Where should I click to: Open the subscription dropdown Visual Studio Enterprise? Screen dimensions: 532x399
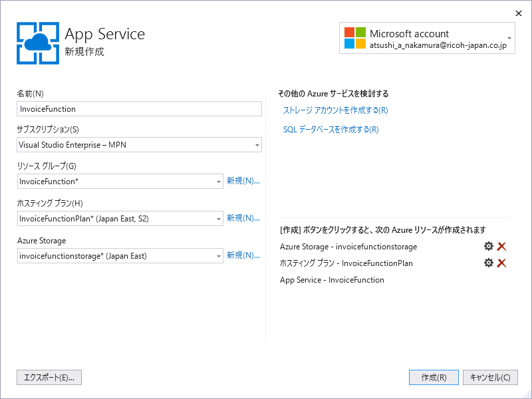pyautogui.click(x=139, y=145)
